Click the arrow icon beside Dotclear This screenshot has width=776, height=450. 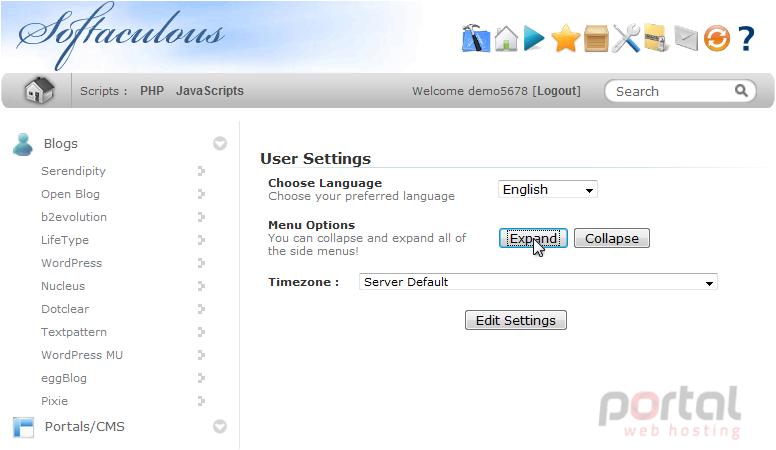coord(201,309)
